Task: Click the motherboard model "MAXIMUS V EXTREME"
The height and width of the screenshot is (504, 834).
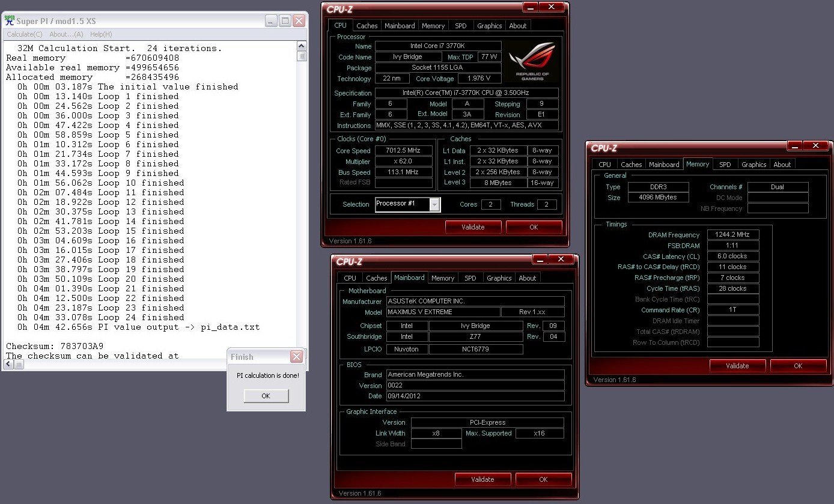Action: point(443,312)
